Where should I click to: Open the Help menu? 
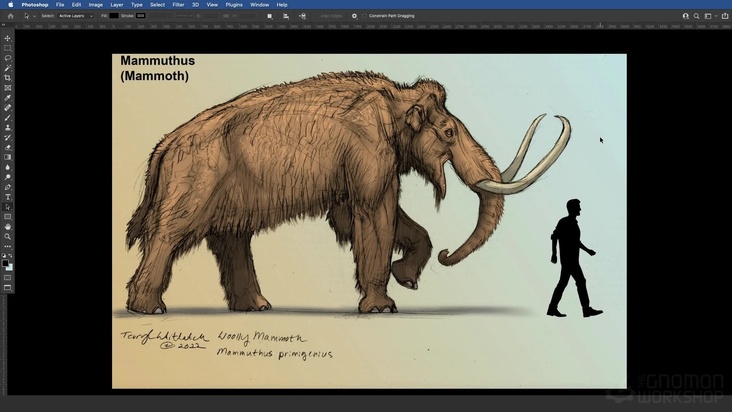point(282,5)
